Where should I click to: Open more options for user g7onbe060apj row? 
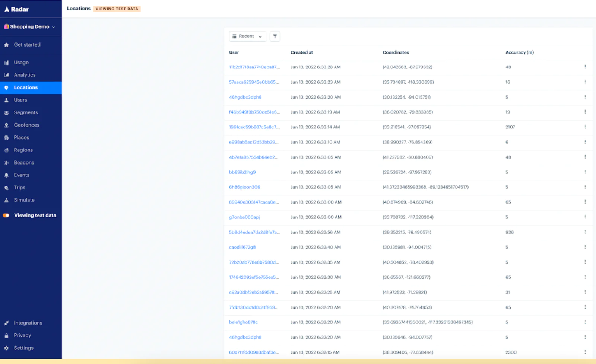point(585,217)
